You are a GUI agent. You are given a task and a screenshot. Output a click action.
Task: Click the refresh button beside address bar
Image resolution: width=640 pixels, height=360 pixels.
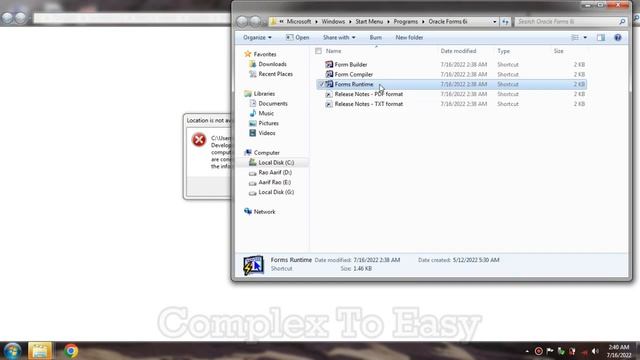(x=505, y=22)
